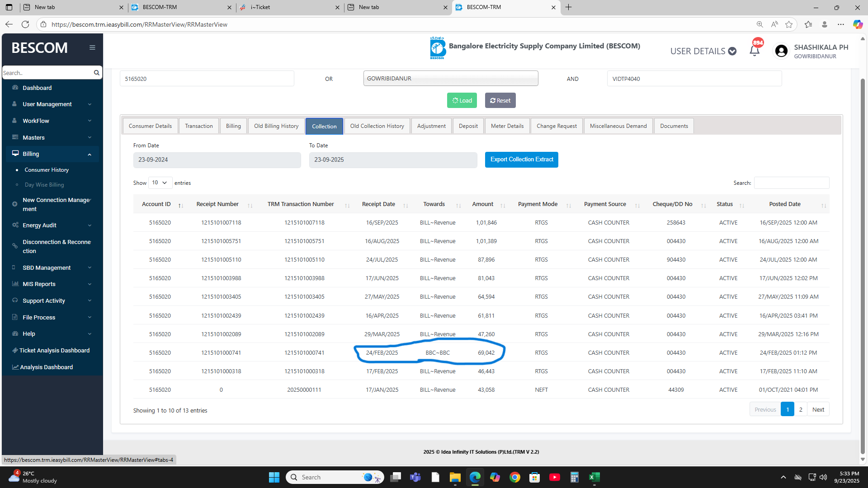Viewport: 868px width, 488px height.
Task: Toggle the BESCOM sidebar hamburger menu
Action: tap(92, 47)
